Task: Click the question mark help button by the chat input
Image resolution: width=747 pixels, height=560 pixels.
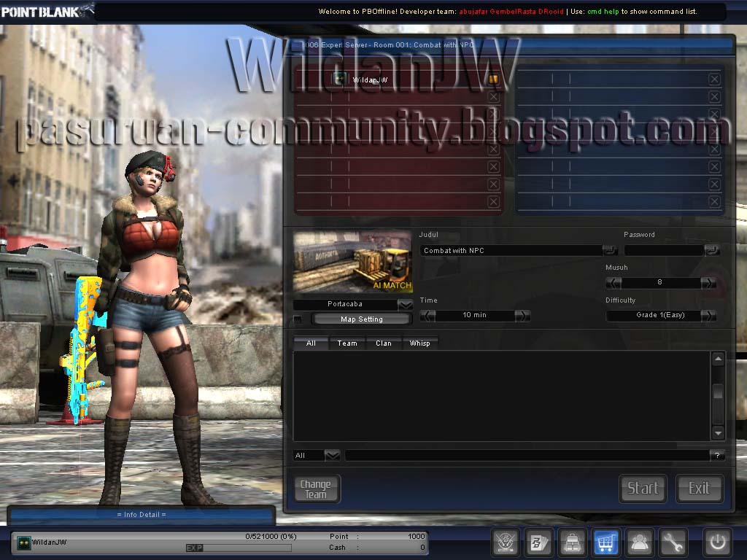Action: click(717, 456)
